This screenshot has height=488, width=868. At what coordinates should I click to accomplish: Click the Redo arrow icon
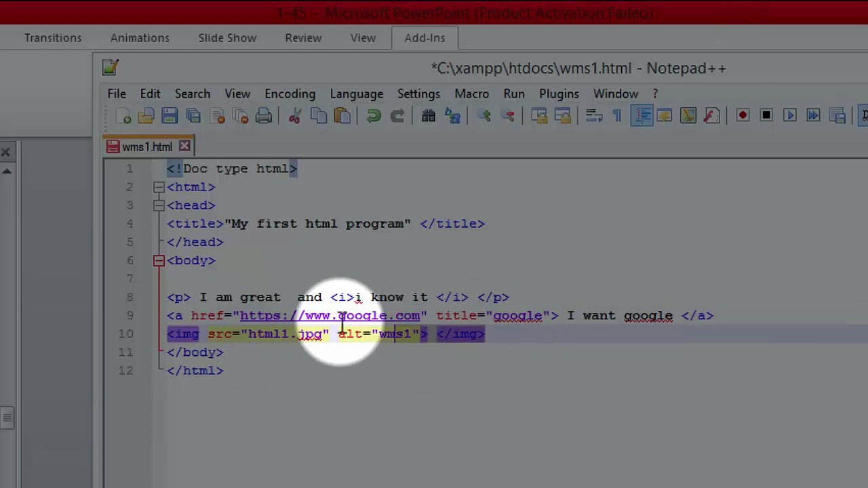pos(397,116)
